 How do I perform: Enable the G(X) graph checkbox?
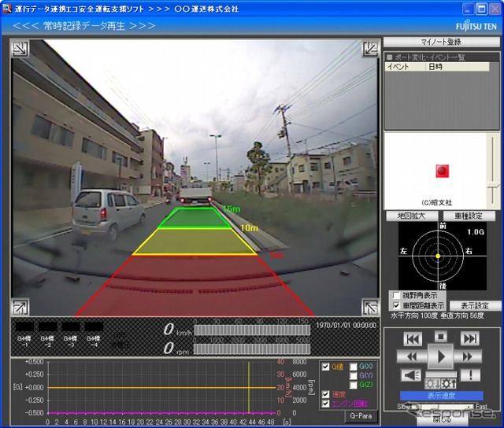(354, 367)
